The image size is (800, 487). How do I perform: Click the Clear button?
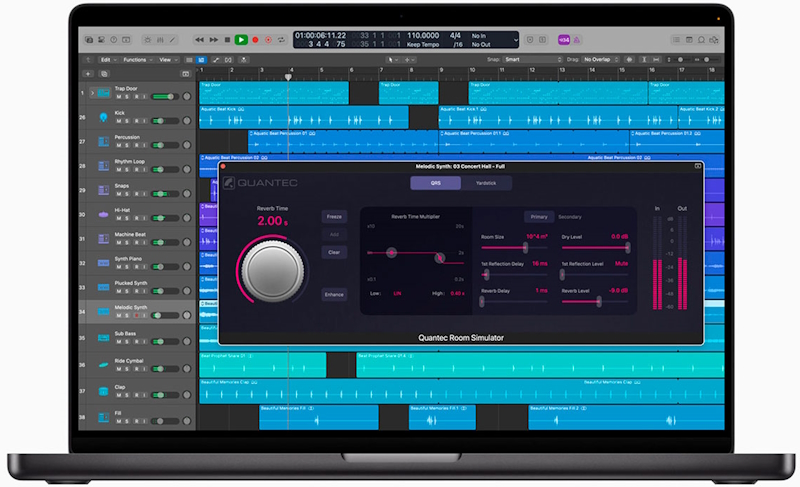click(334, 252)
